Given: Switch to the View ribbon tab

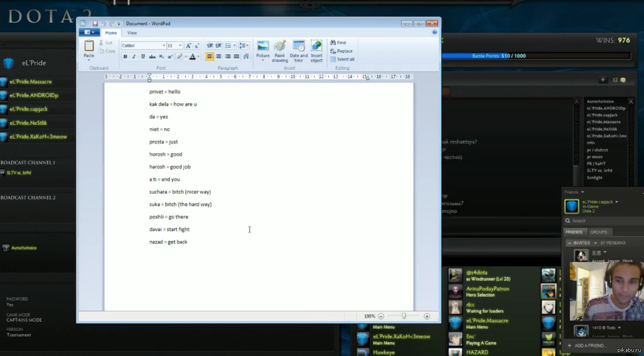Looking at the screenshot, I should pyautogui.click(x=132, y=33).
